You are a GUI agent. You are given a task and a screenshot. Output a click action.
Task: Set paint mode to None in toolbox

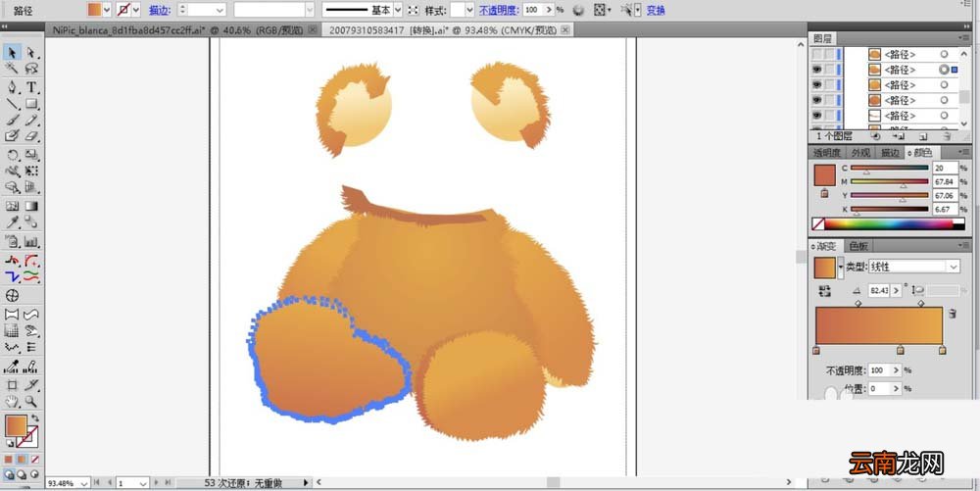pyautogui.click(x=35, y=460)
